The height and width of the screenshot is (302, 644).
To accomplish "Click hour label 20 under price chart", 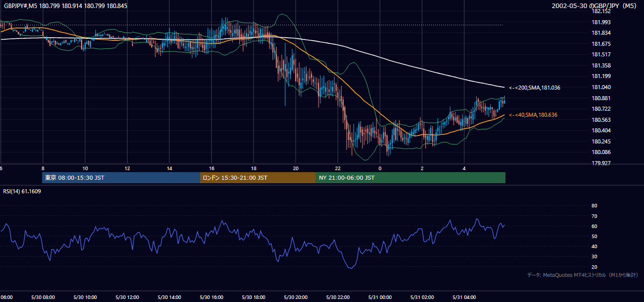I will (x=296, y=168).
